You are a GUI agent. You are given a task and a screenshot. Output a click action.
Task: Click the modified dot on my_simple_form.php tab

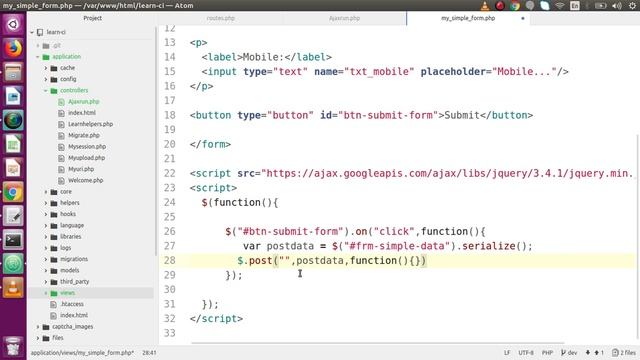(522, 18)
